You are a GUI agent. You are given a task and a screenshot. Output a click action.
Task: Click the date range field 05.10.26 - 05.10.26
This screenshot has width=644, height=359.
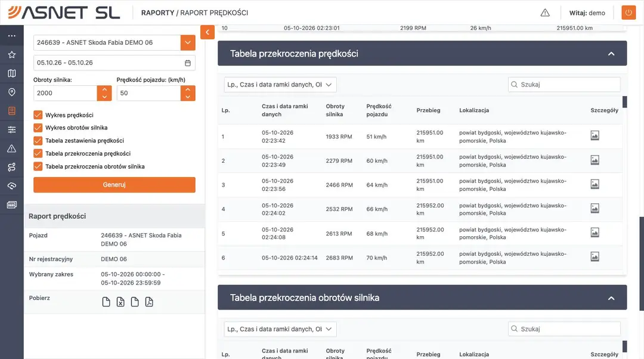(x=114, y=63)
